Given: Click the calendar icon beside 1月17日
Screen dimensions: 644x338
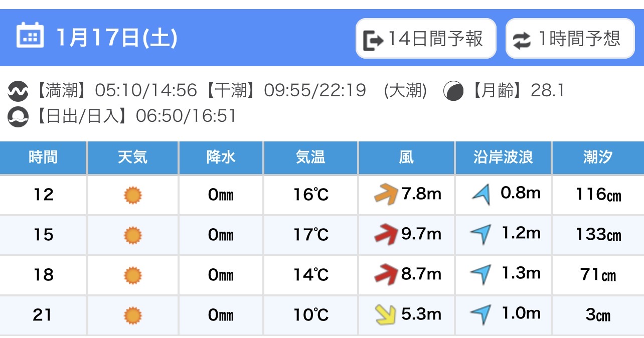Looking at the screenshot, I should pyautogui.click(x=30, y=36).
